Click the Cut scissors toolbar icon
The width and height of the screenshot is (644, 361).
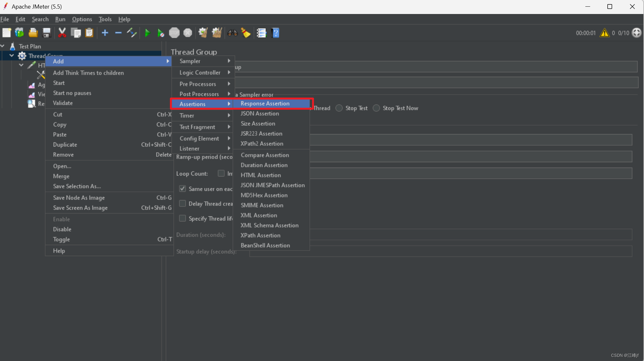coord(62,33)
